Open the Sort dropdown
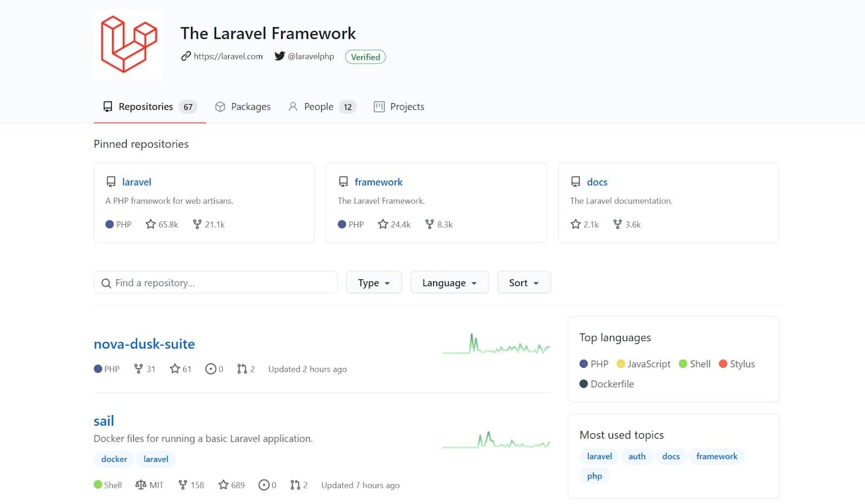This screenshot has height=504, width=865. 523,282
